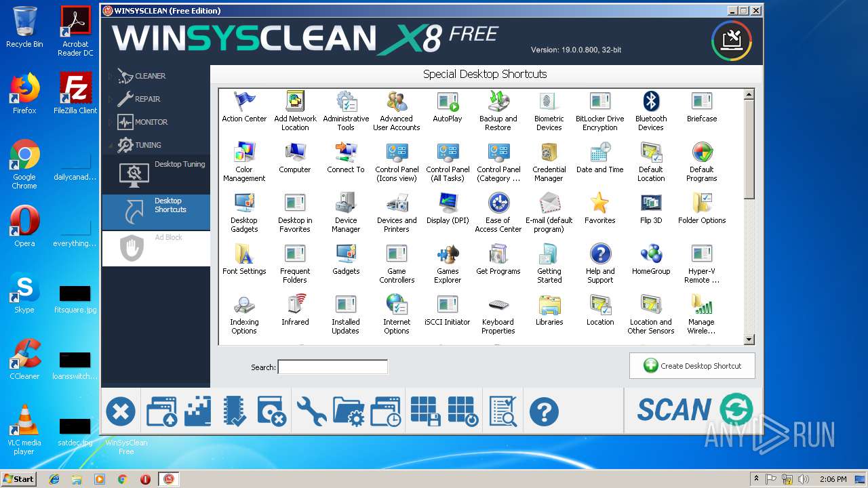
Task: Select the Device Manager shortcut
Action: (346, 203)
